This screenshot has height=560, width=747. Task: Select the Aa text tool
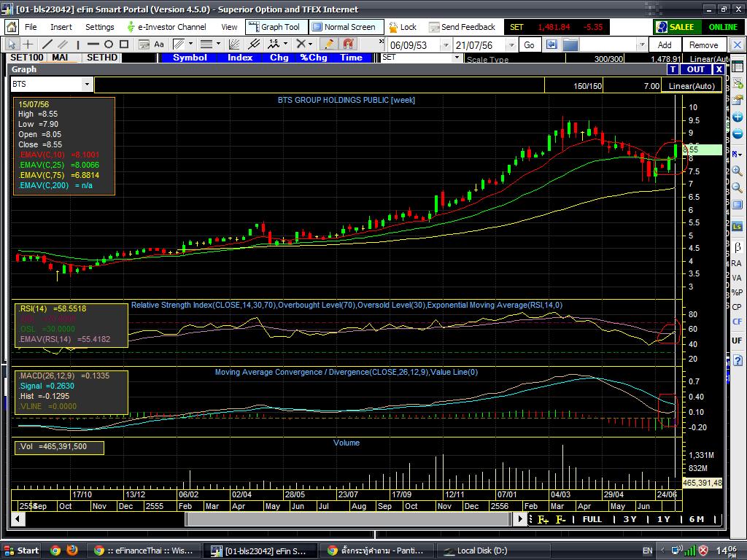159,44
